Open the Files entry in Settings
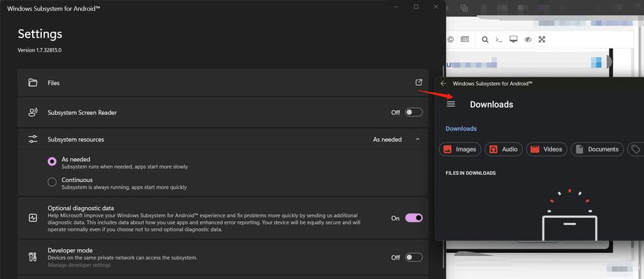This screenshot has width=644, height=279. coord(223,82)
